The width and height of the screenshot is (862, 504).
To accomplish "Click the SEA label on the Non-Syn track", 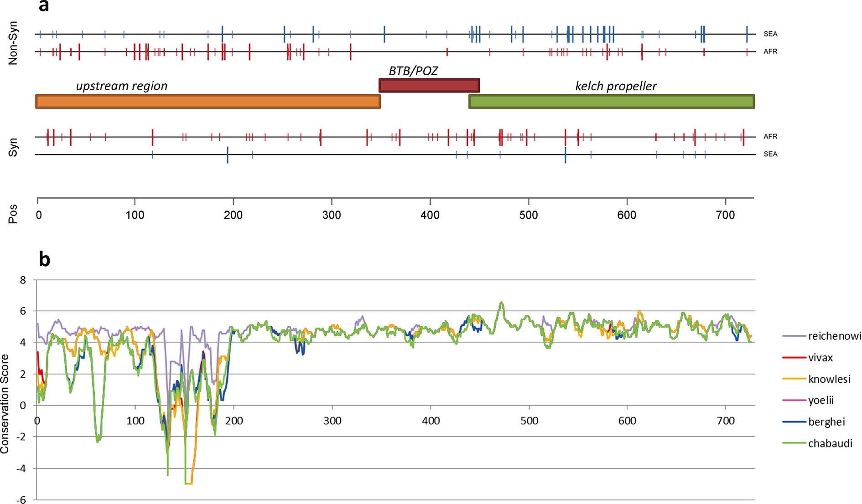I will (770, 34).
